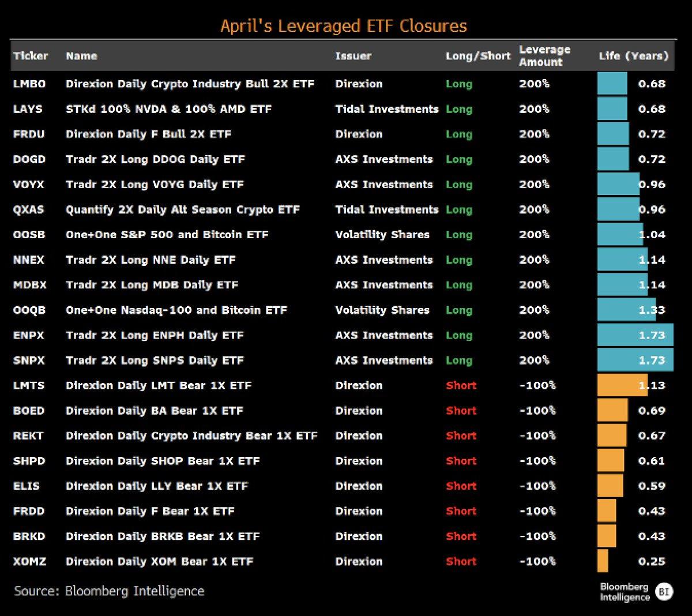This screenshot has height=616, width=692.
Task: Click the 200% leverage value in MDBX row
Action: point(534,285)
